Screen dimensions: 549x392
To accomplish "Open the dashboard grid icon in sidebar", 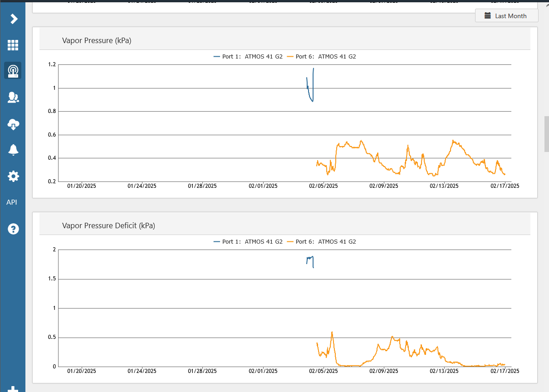I will click(x=13, y=45).
